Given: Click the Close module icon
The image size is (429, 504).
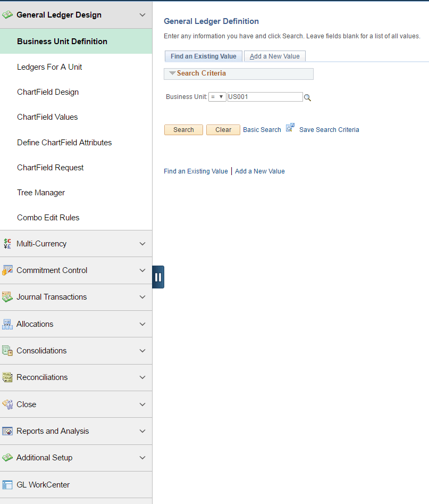Looking at the screenshot, I should coord(7,404).
